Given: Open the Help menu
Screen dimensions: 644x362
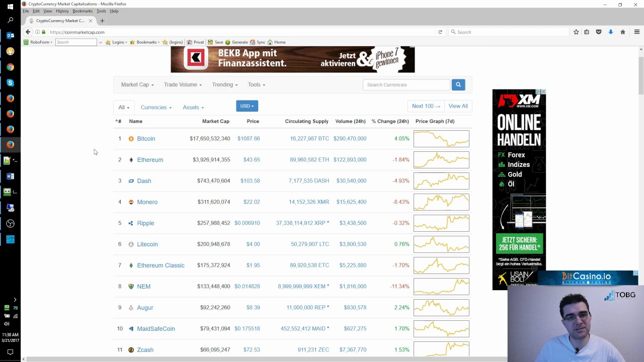Looking at the screenshot, I should (114, 11).
